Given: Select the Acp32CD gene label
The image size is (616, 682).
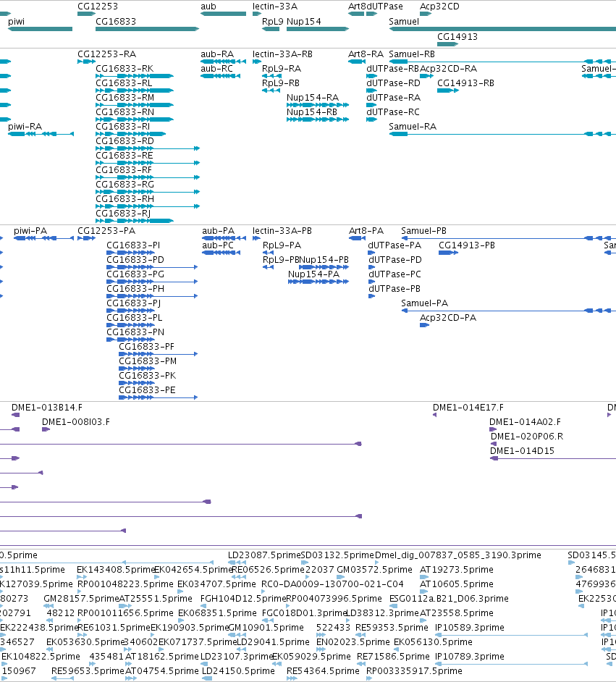Looking at the screenshot, I should click(439, 6).
